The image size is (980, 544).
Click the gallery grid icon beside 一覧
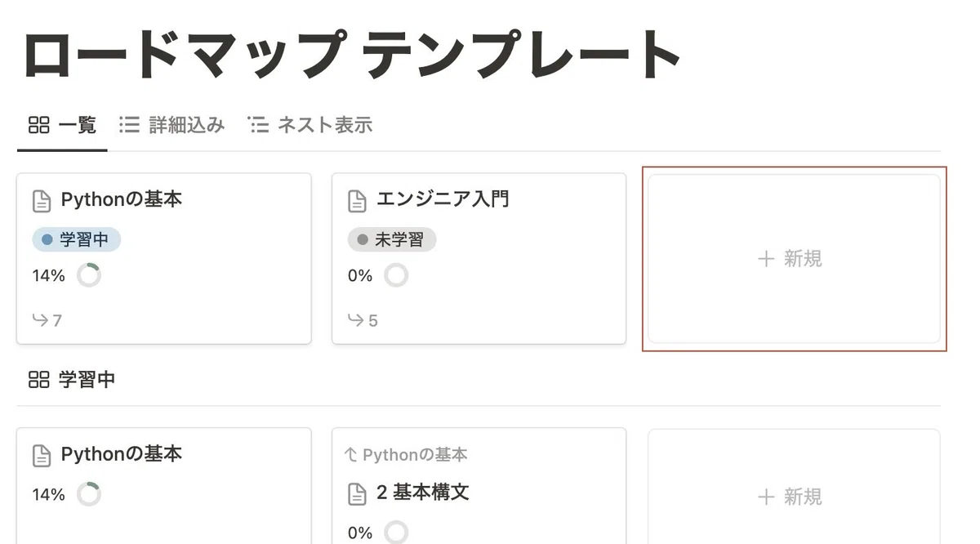pos(39,125)
